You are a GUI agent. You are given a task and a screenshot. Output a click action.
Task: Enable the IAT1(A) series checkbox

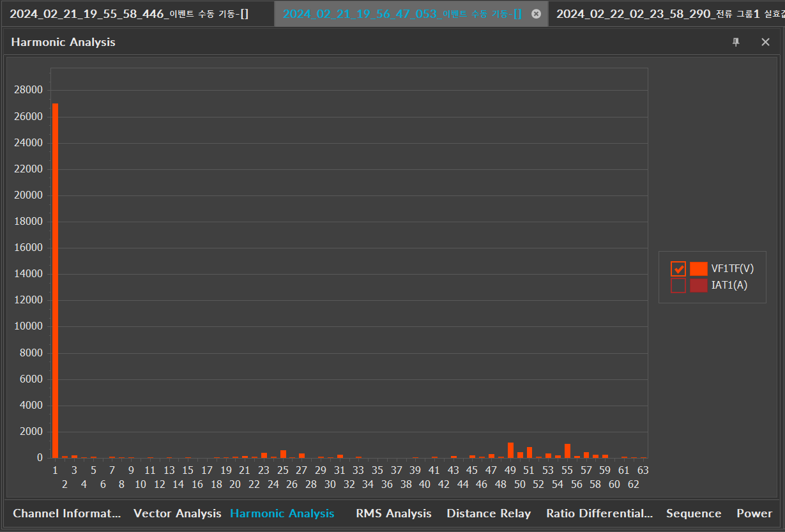coord(678,285)
